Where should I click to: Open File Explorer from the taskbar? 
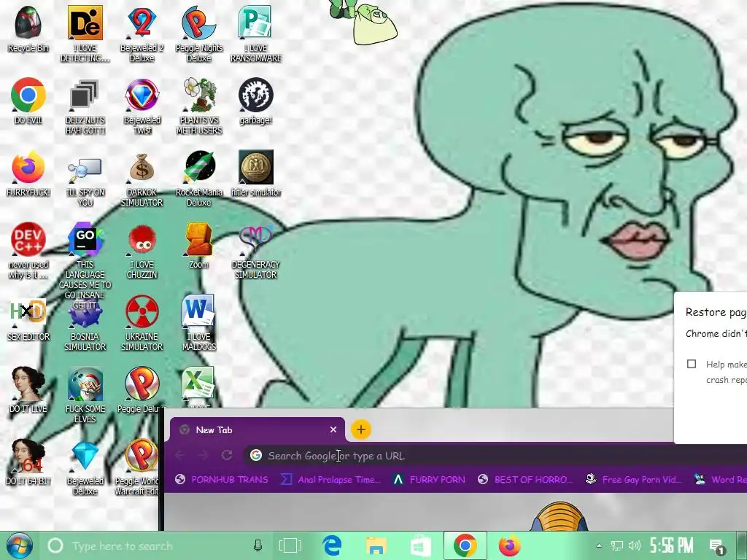pyautogui.click(x=376, y=545)
